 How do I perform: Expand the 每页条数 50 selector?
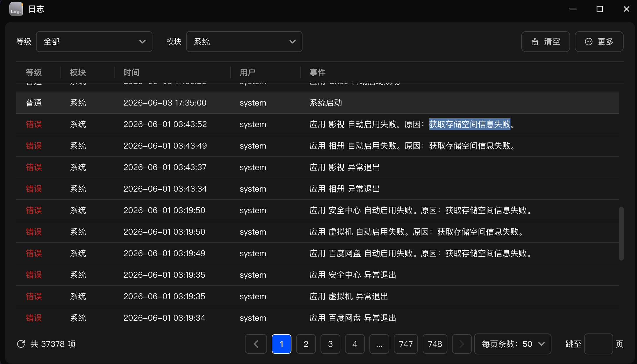(x=513, y=344)
